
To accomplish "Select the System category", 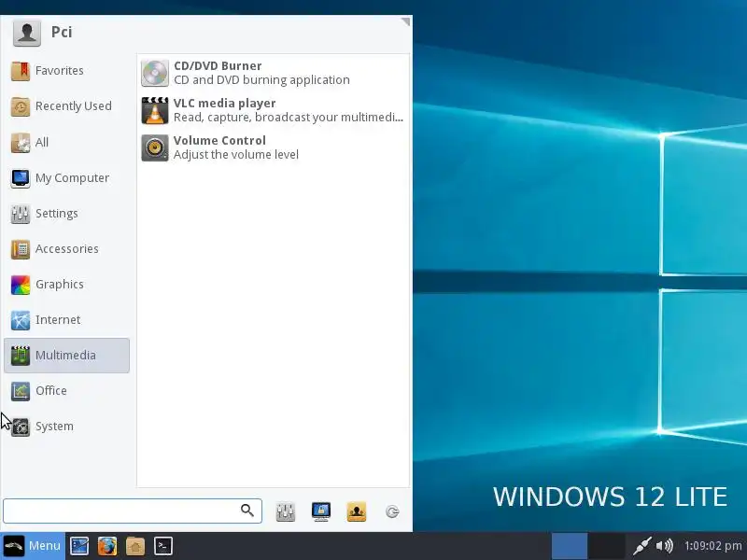I will point(66,427).
